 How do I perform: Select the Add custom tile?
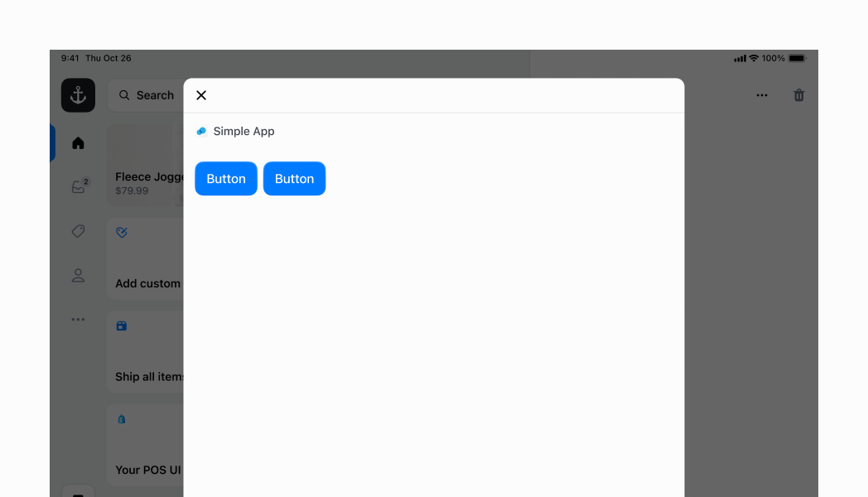(x=145, y=258)
